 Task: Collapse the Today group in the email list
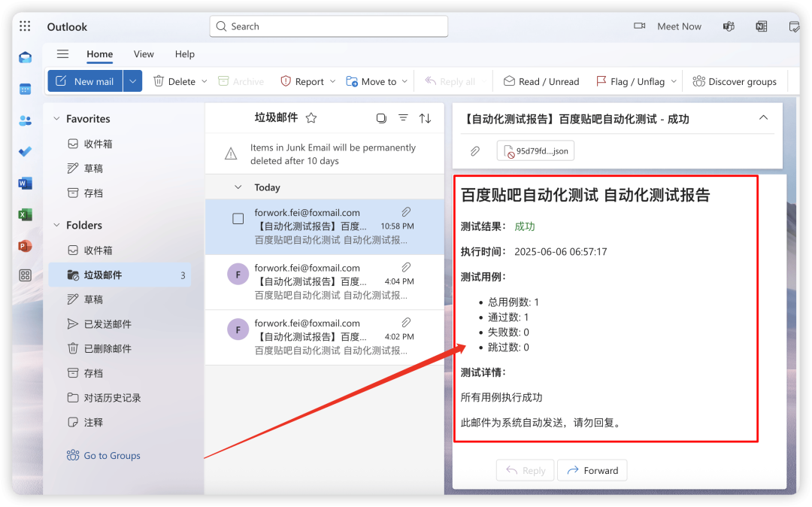[239, 187]
